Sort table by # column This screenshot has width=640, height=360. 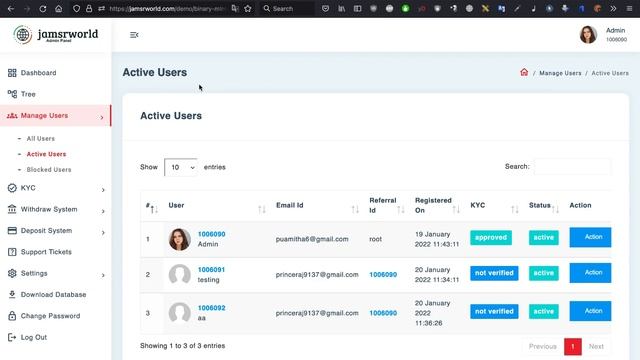(x=152, y=206)
